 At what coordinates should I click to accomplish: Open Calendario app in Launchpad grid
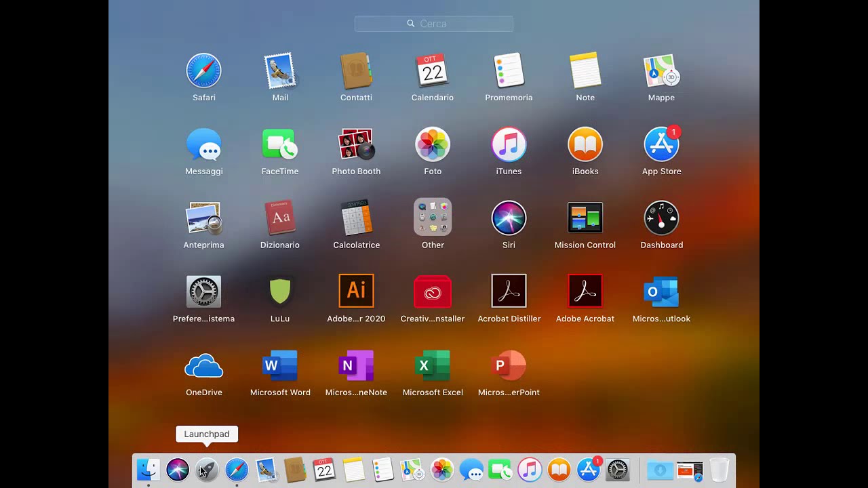[433, 70]
